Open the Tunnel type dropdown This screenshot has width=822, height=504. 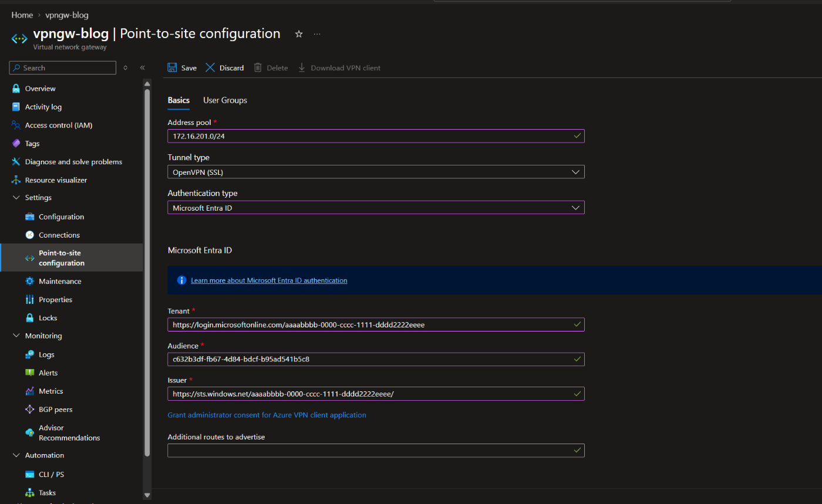point(376,172)
